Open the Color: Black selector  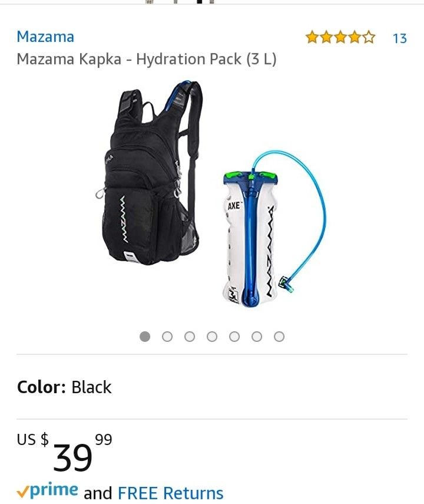(x=64, y=387)
